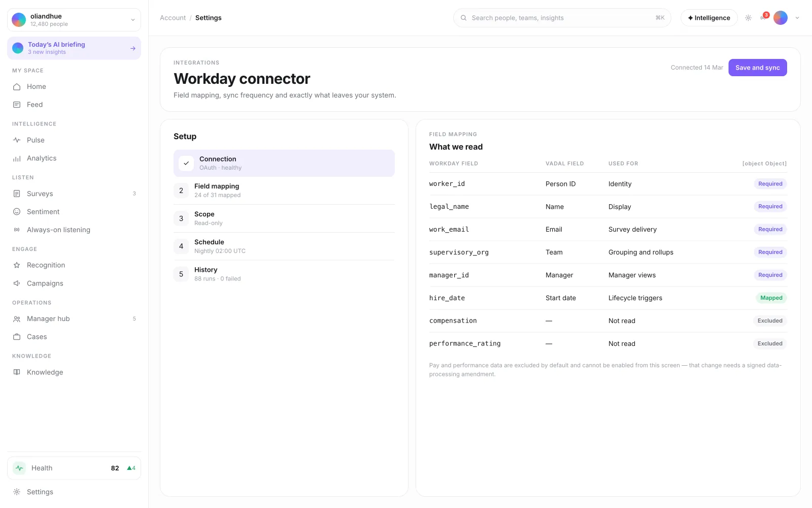Click the AI briefing arrow icon

point(133,48)
